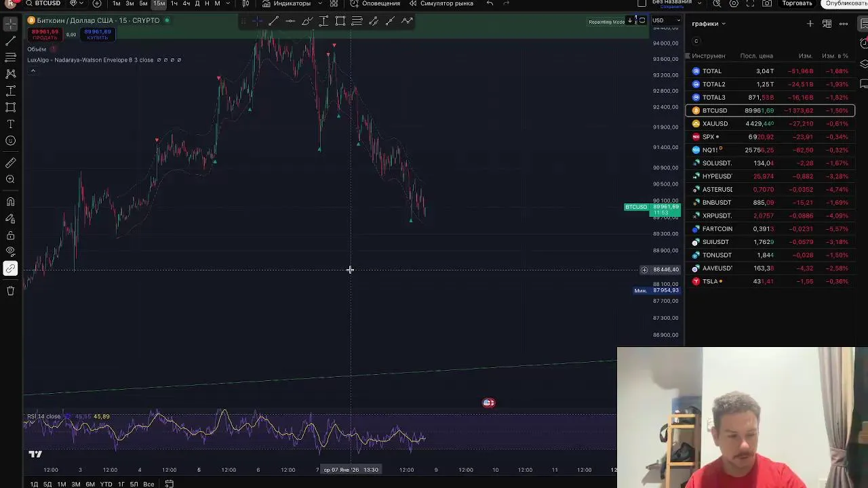Toggle fullscreen mode icon
Screen dimensions: 868x488
click(751, 3)
